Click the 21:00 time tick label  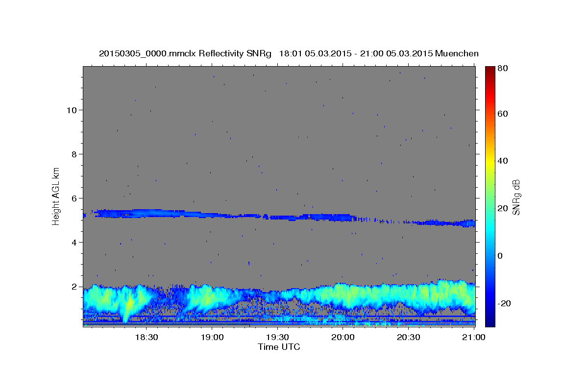pyautogui.click(x=474, y=338)
